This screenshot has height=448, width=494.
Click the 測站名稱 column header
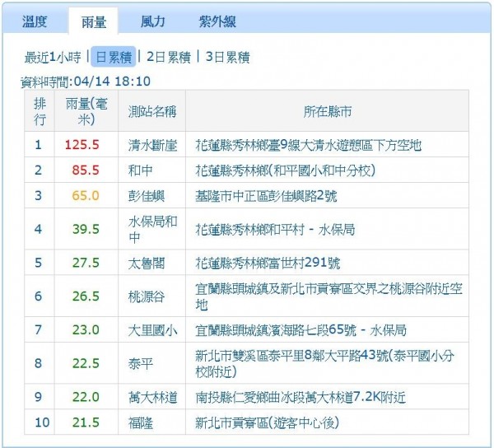152,111
